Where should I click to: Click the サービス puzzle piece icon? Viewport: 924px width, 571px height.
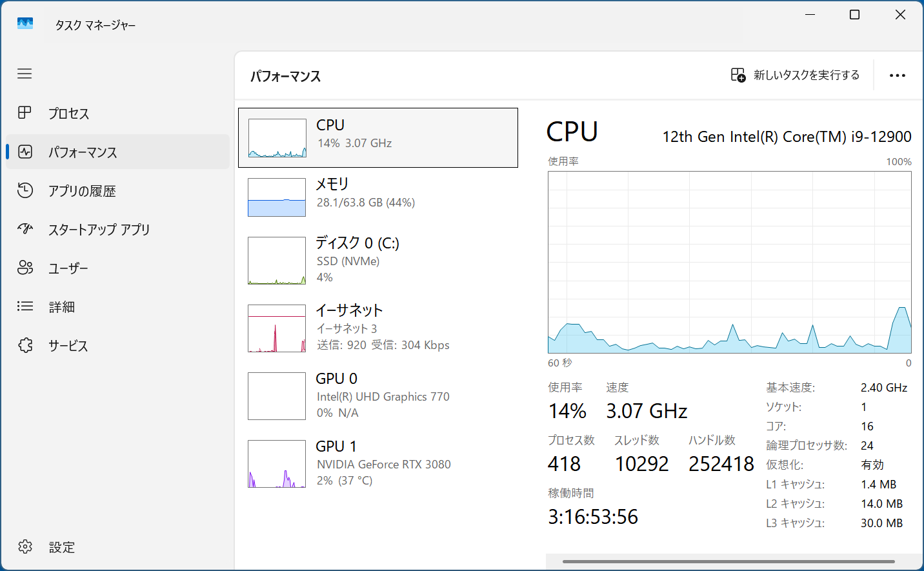[25, 345]
